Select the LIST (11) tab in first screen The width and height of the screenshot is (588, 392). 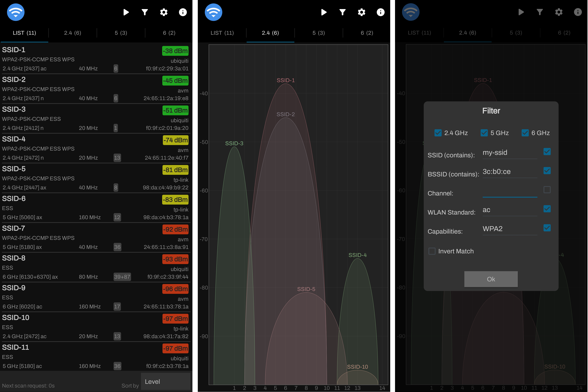click(x=25, y=33)
